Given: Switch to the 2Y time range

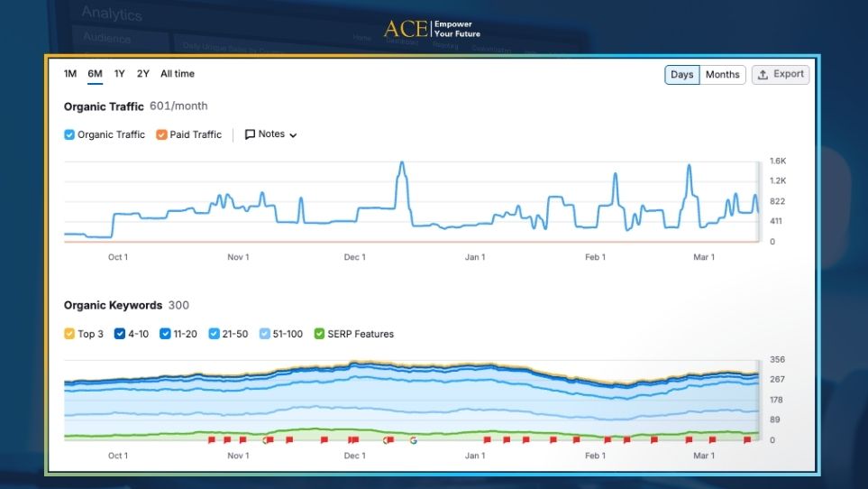Looking at the screenshot, I should [143, 74].
